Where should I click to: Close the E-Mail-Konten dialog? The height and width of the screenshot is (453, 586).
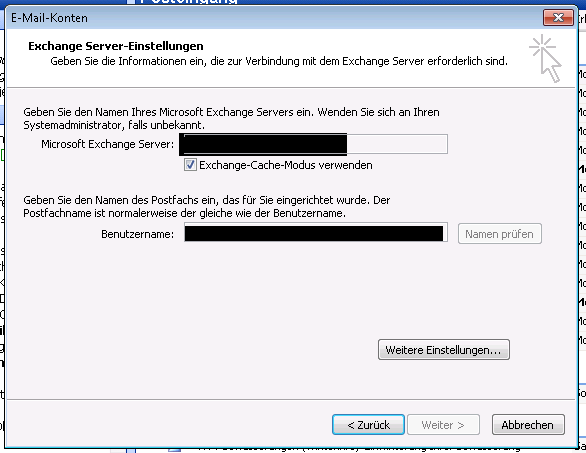[558, 18]
